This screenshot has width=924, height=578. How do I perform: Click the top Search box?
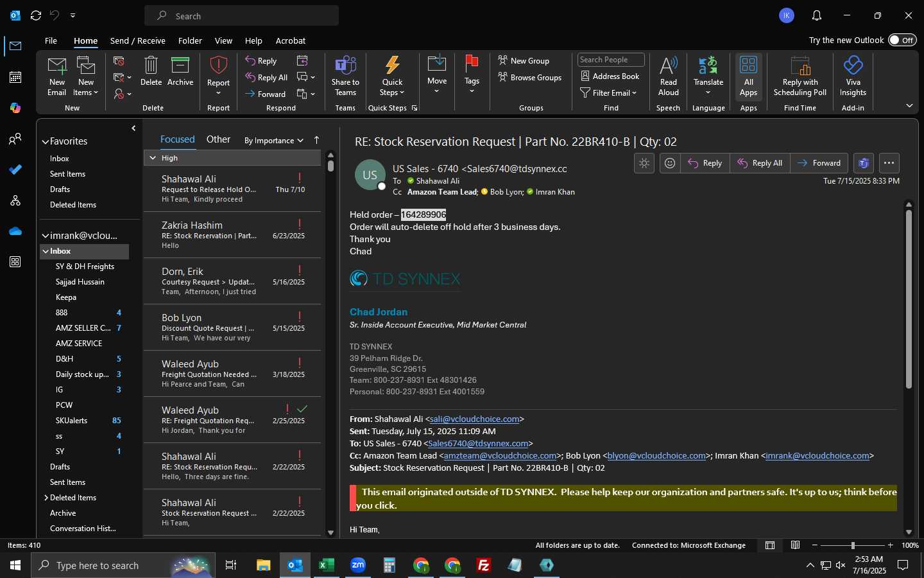click(x=241, y=15)
